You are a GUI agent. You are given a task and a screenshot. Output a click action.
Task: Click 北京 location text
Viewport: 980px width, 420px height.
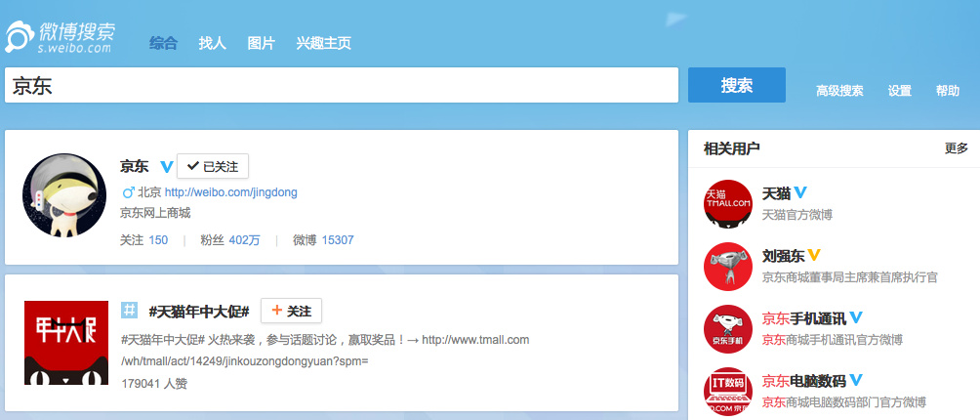[x=149, y=192]
